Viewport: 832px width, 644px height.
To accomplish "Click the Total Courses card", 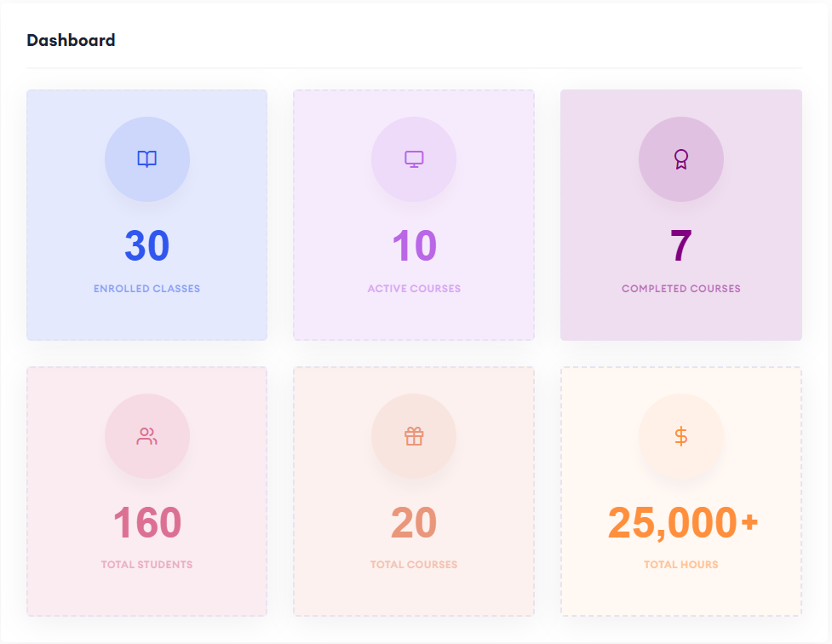I will pyautogui.click(x=414, y=491).
